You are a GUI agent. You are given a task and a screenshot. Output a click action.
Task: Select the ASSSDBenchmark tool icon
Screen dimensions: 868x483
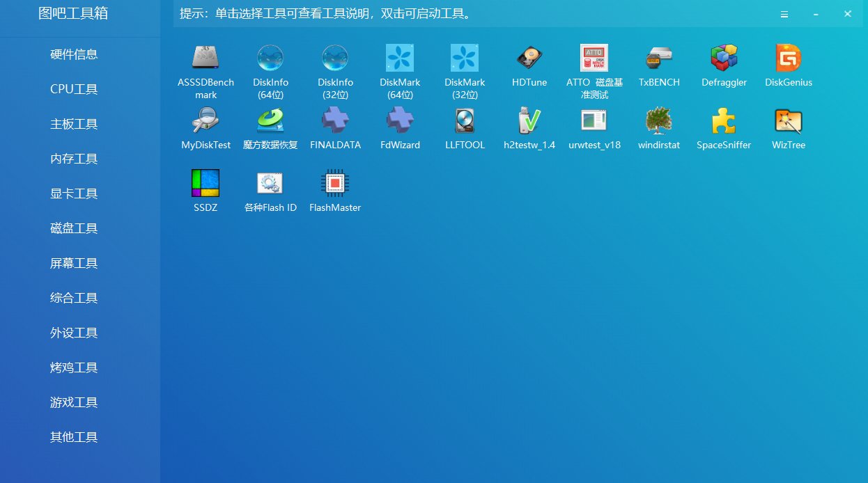(206, 58)
